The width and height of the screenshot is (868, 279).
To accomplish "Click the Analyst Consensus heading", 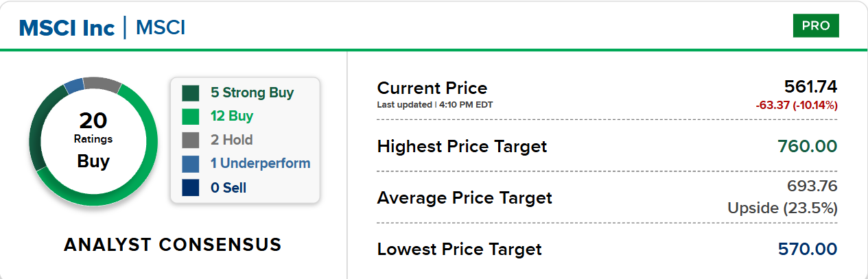I will pyautogui.click(x=173, y=245).
